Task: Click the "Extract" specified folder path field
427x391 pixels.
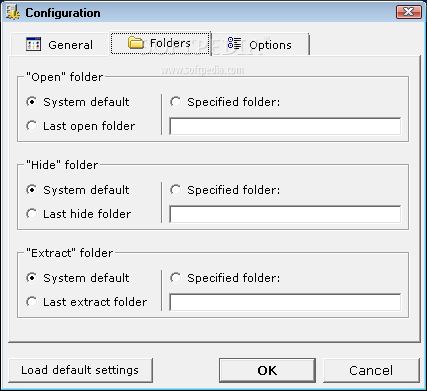Action: [x=285, y=302]
